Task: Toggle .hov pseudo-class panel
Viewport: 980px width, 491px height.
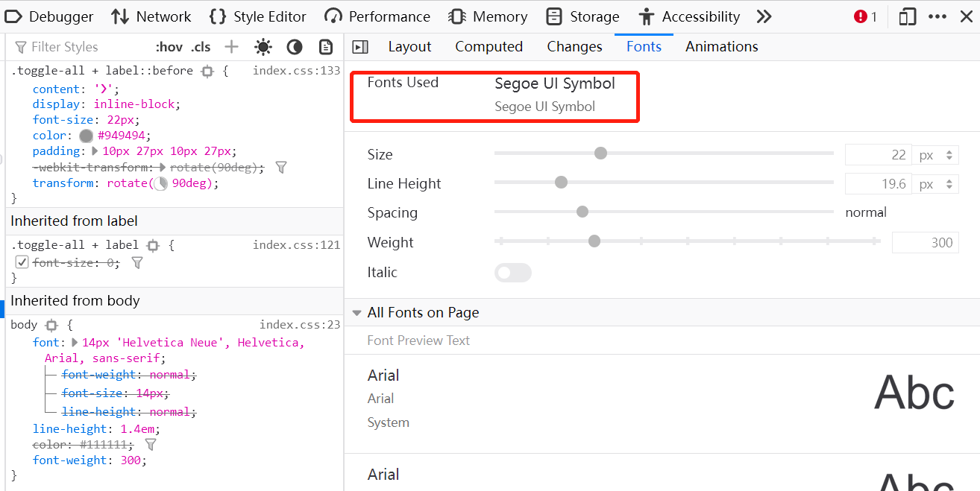Action: 169,47
